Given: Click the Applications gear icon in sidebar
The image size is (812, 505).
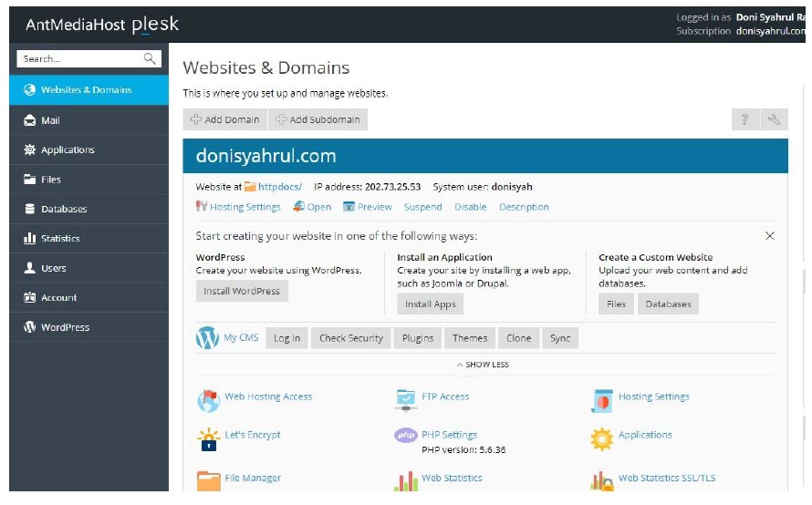Looking at the screenshot, I should 29,149.
